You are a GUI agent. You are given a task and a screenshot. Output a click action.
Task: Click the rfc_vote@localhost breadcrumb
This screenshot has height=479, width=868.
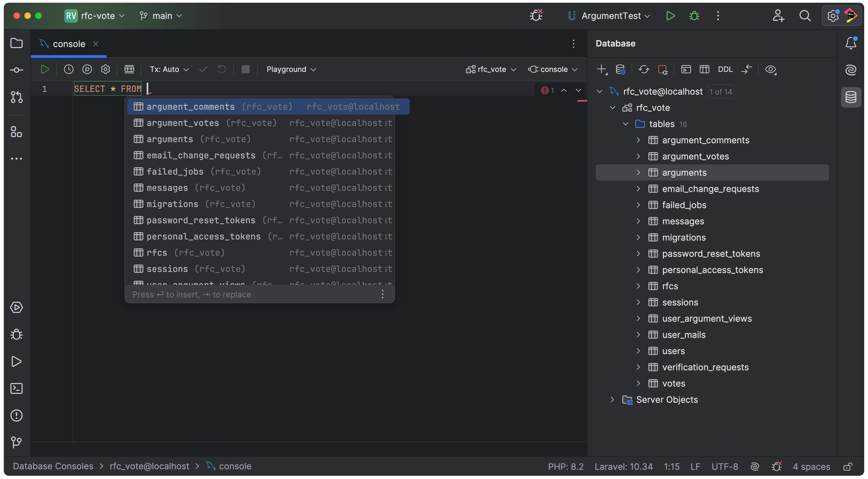[149, 466]
